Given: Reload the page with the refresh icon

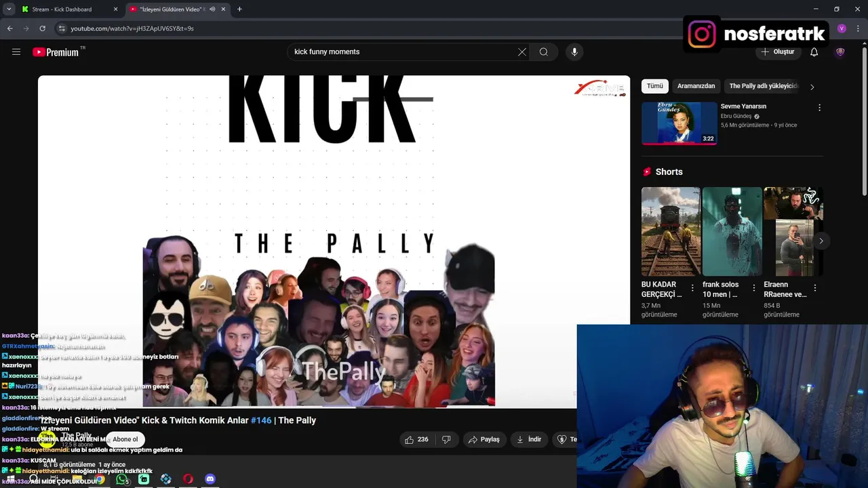Looking at the screenshot, I should (42, 28).
